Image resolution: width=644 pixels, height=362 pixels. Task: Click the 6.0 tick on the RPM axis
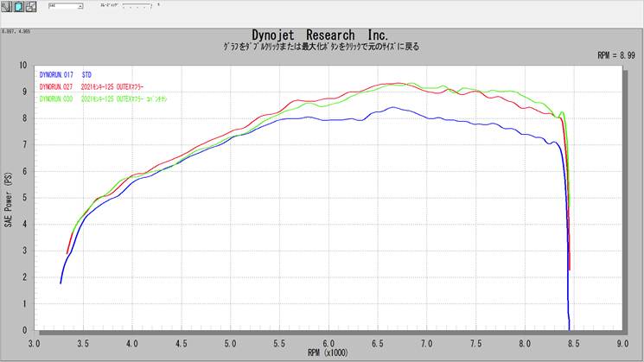328,342
